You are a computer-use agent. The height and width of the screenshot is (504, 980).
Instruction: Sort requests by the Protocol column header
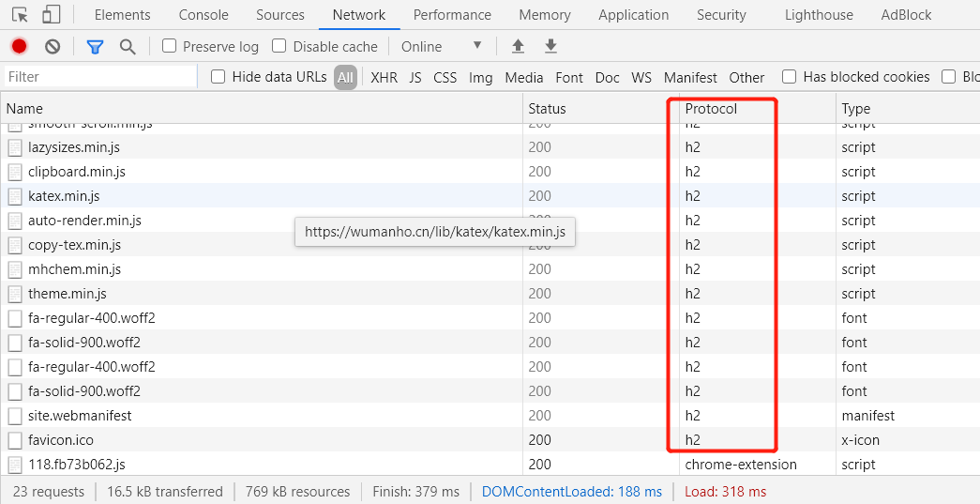(x=711, y=109)
